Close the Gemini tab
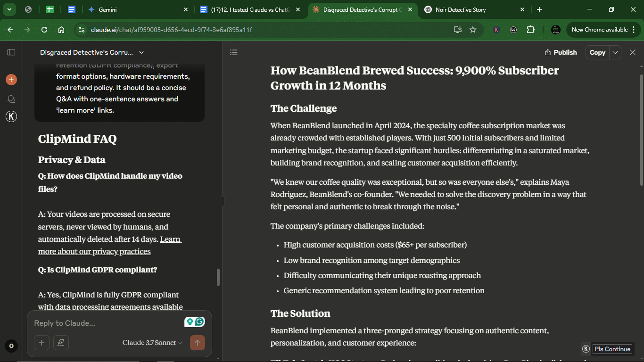 click(x=185, y=9)
